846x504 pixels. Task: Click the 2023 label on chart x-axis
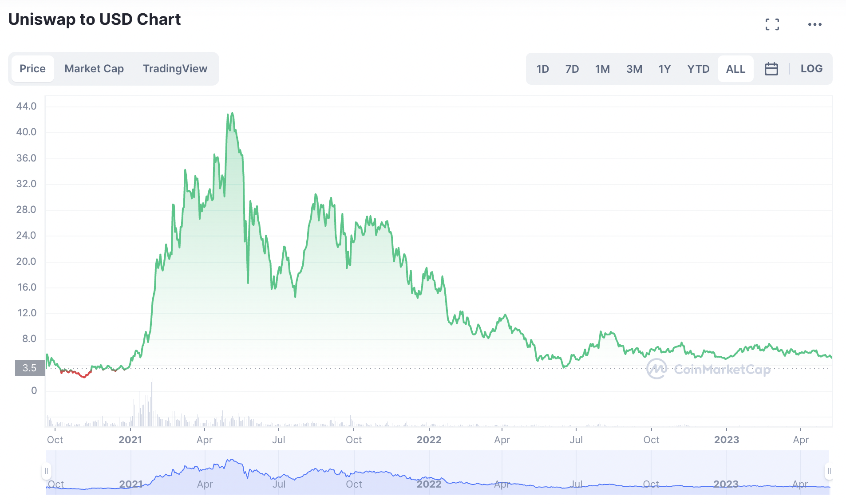click(726, 440)
